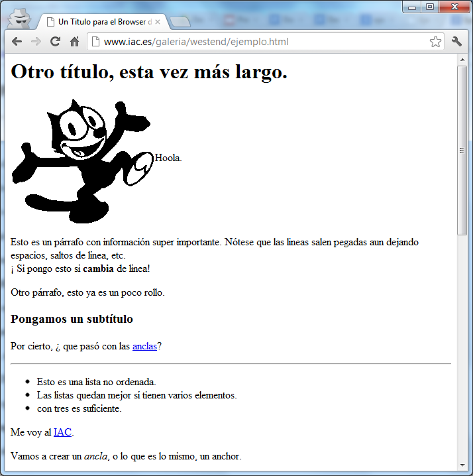Click the 'Otro título, esta vez más largo.' heading
This screenshot has height=476, width=473.
pyautogui.click(x=149, y=72)
